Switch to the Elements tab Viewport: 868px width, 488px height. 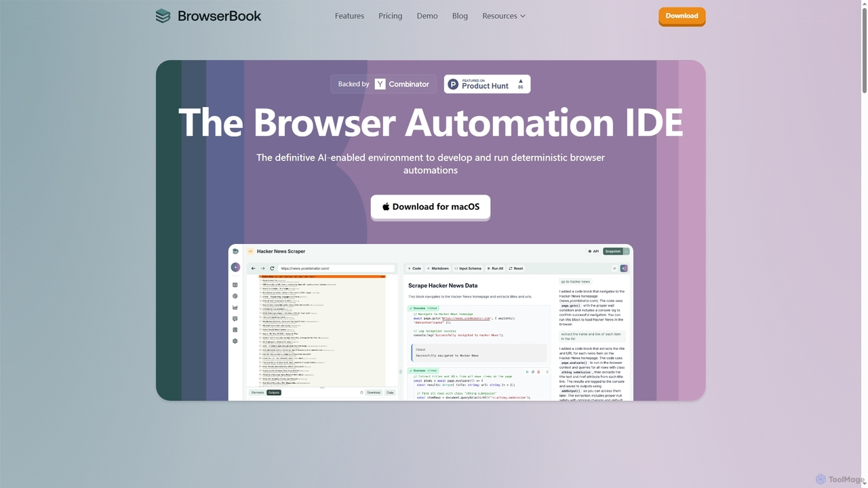click(258, 392)
